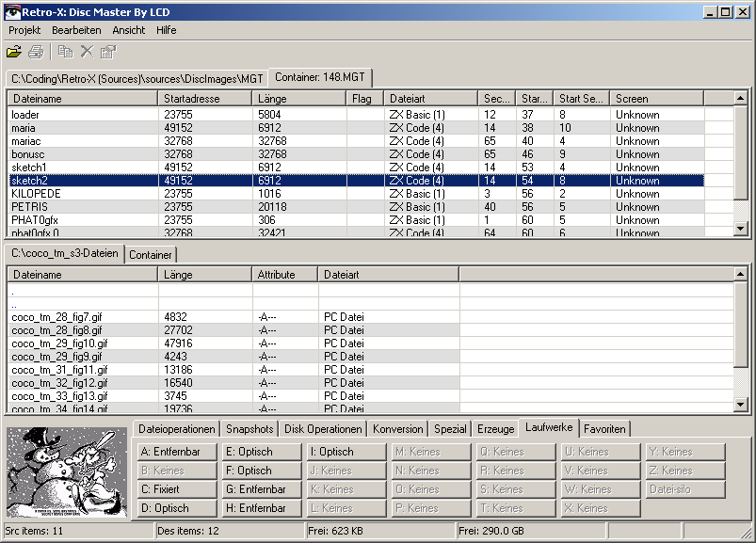Select the PHAT0gfx file row
Screen dimensions: 756x543
[x=356, y=220]
